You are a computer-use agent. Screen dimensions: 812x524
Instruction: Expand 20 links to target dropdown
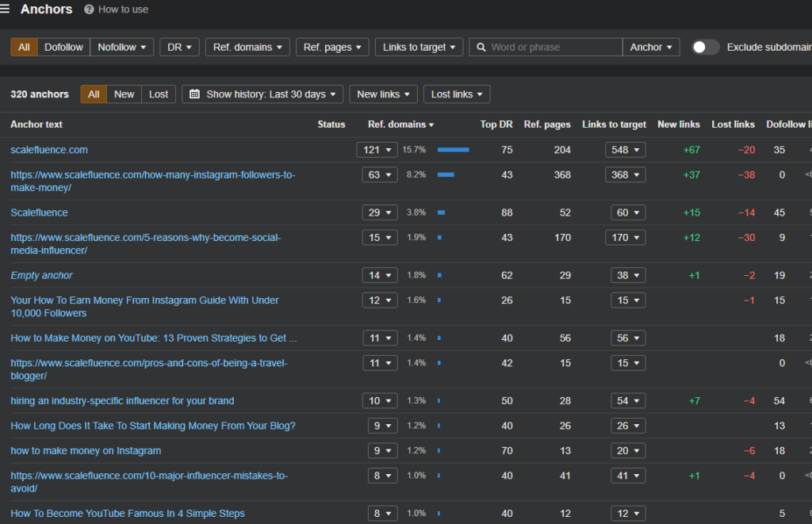point(628,450)
